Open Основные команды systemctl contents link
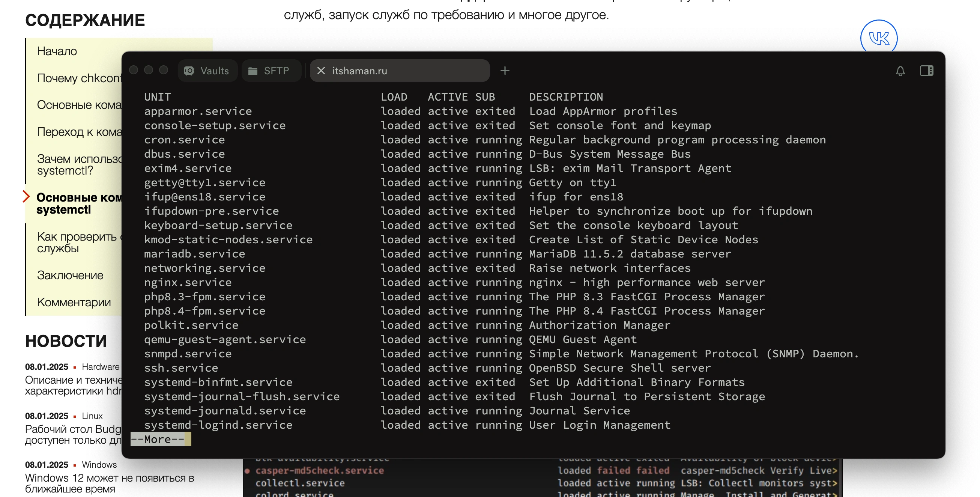Viewport: 980px width, 497px height. [79, 203]
